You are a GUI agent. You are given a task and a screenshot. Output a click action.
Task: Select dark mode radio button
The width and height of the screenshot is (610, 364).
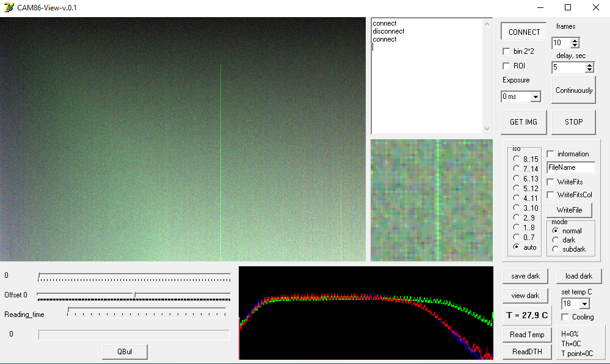[x=556, y=240]
